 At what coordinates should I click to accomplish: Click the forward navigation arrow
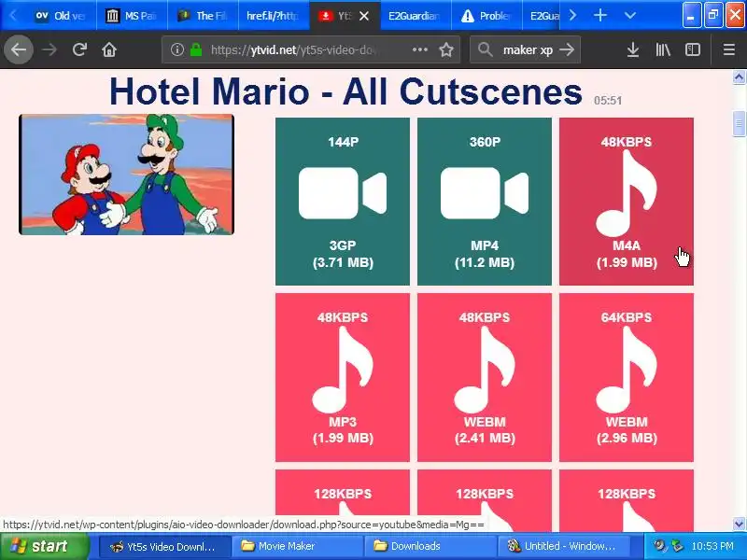(x=49, y=49)
